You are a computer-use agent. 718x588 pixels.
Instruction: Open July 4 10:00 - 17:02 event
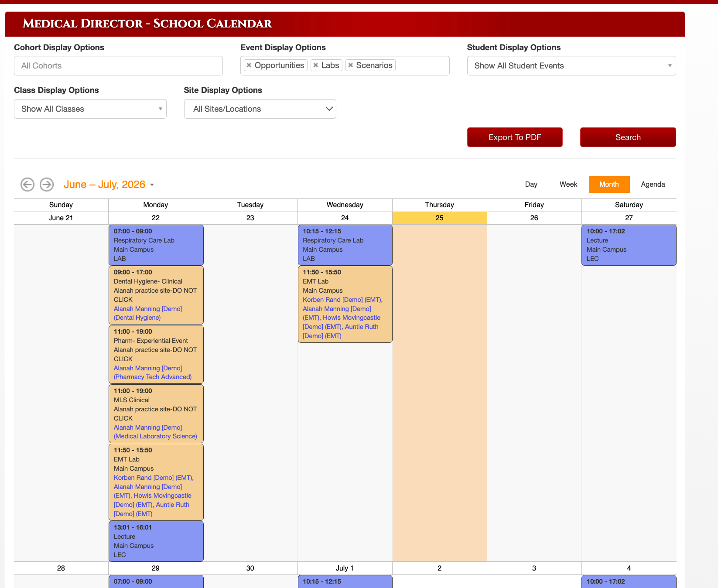pyautogui.click(x=629, y=581)
